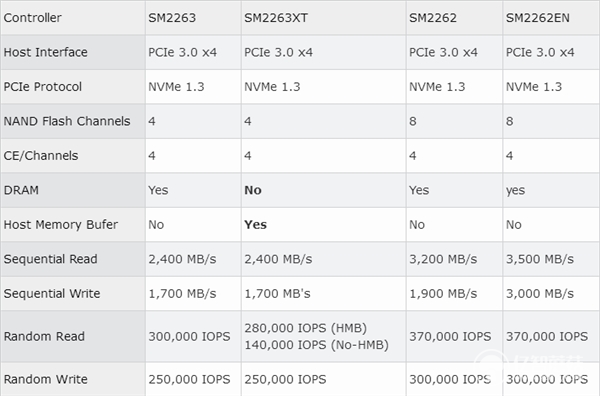Image resolution: width=600 pixels, height=396 pixels.
Task: Click SM2262's 3,200 MB/s cell
Action: coord(443,259)
